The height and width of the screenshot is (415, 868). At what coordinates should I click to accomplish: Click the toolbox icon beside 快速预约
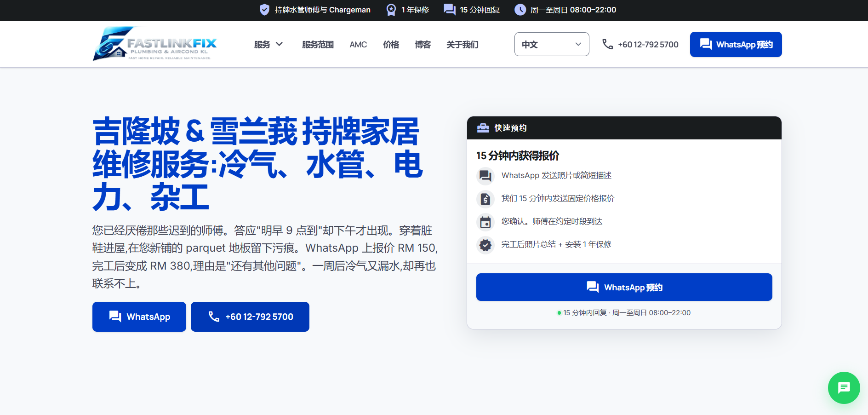(x=483, y=128)
